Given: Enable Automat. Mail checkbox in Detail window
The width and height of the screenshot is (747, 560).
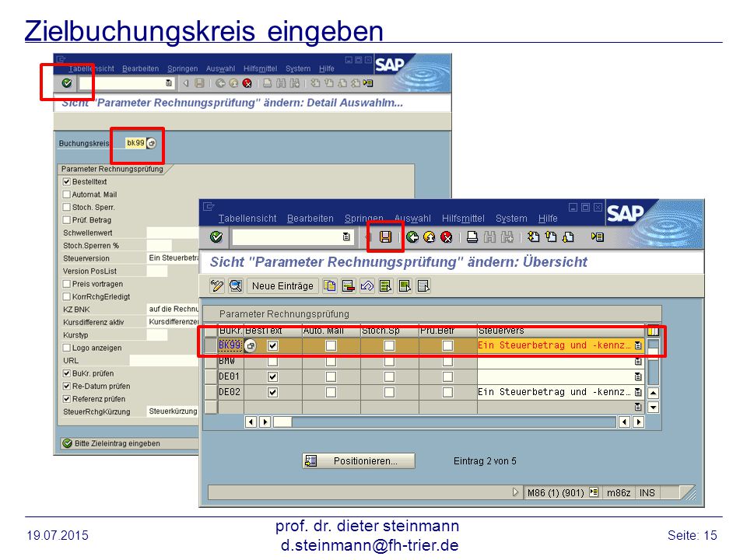Looking at the screenshot, I should click(x=67, y=194).
